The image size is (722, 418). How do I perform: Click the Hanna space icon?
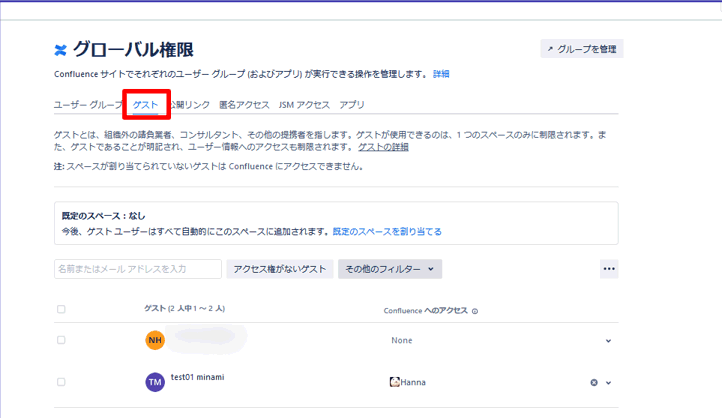[x=395, y=382]
